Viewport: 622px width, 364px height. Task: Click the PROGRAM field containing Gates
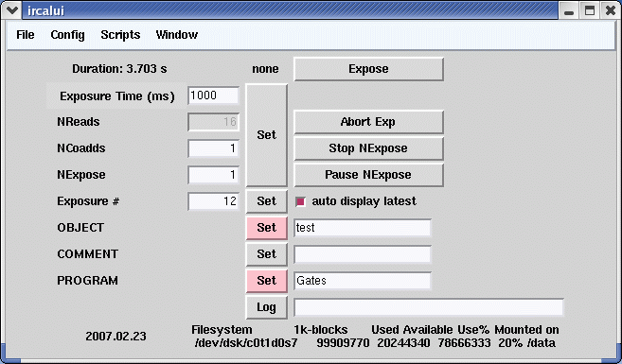pos(363,281)
